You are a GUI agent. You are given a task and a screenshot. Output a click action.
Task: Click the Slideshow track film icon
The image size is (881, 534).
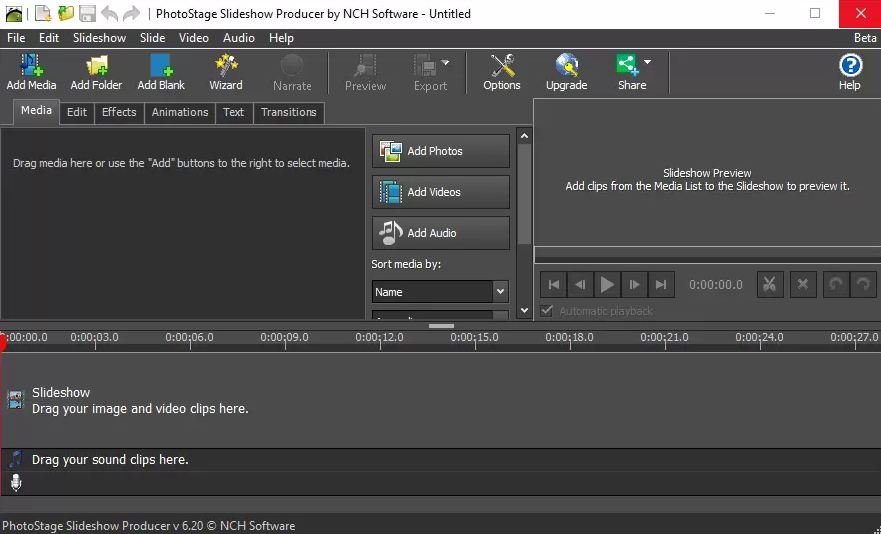point(15,400)
